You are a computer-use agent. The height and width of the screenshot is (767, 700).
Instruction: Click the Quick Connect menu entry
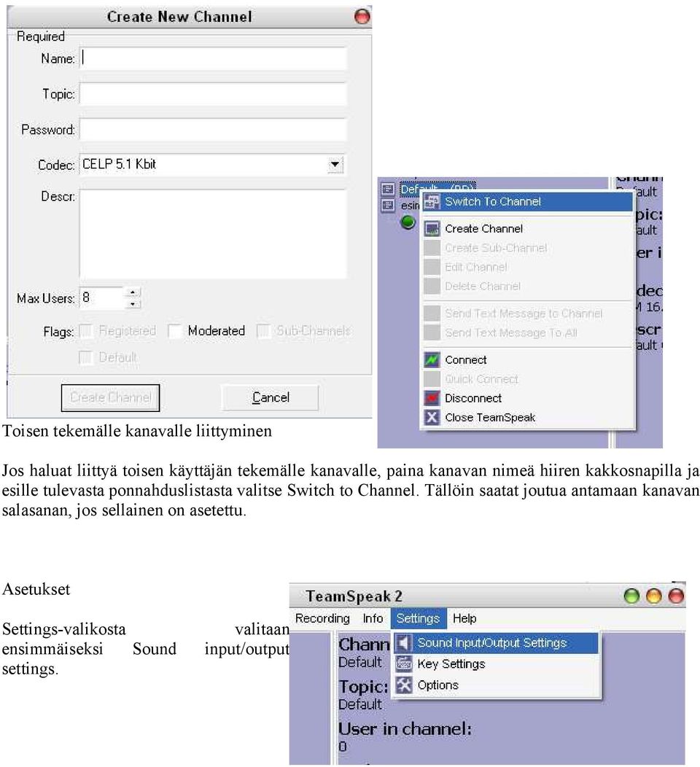pyautogui.click(x=527, y=379)
